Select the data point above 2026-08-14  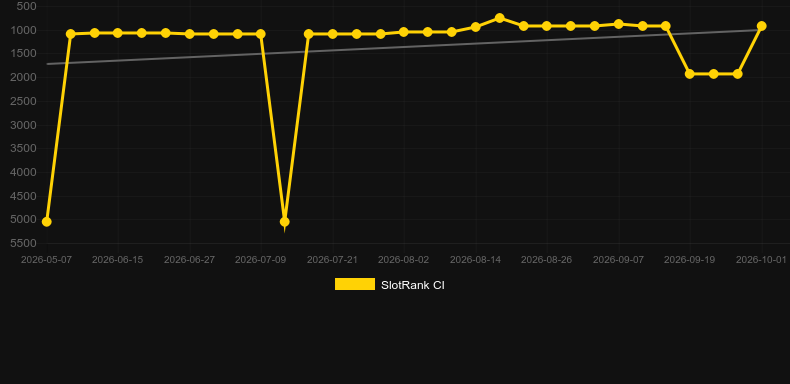pyautogui.click(x=476, y=27)
